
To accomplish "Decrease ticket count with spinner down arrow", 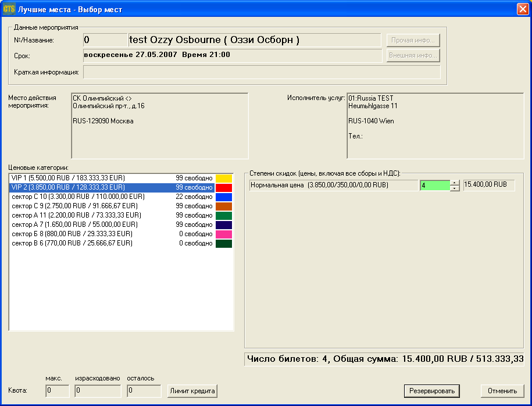I will pos(455,188).
